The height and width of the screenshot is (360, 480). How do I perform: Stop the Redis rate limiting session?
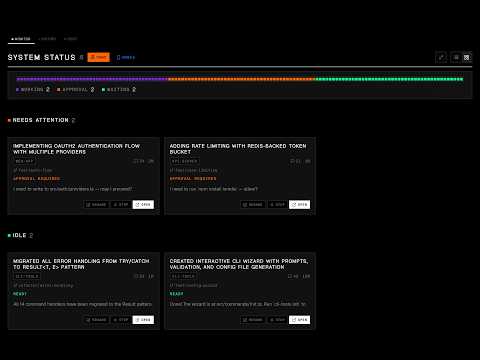click(277, 204)
